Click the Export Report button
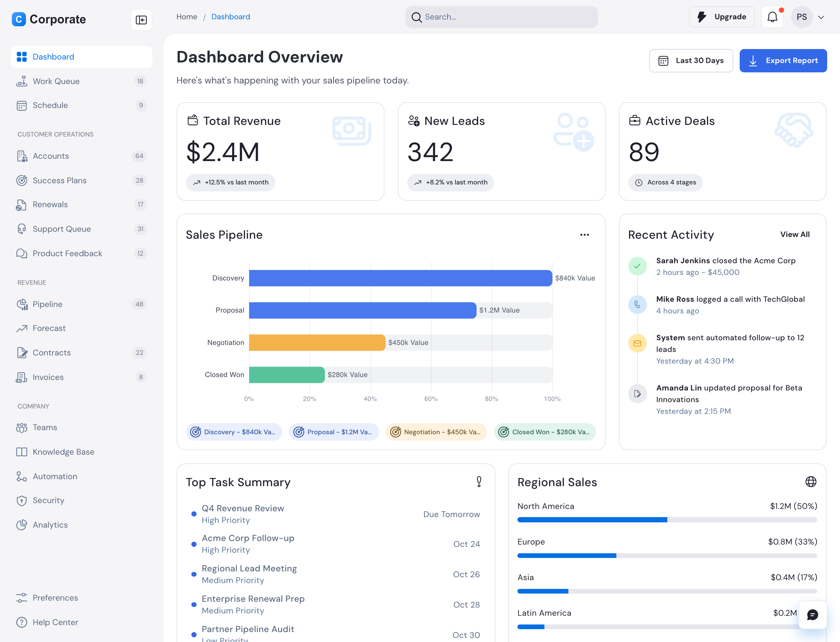840x642 pixels. [x=783, y=60]
